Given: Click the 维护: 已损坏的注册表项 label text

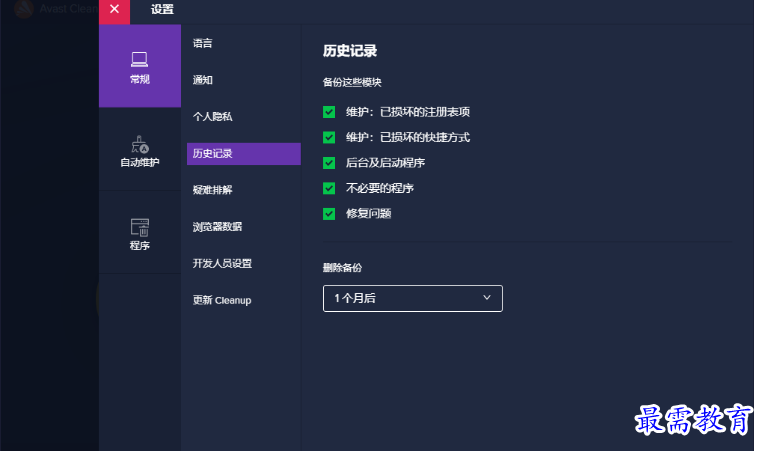Looking at the screenshot, I should tap(408, 112).
